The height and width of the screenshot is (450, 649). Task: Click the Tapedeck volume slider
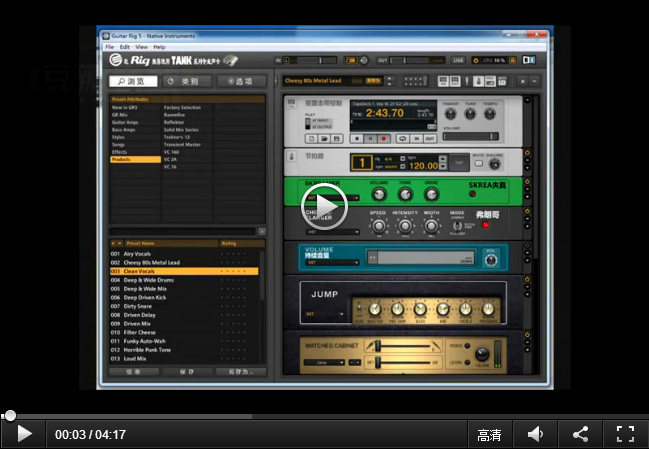[471, 136]
